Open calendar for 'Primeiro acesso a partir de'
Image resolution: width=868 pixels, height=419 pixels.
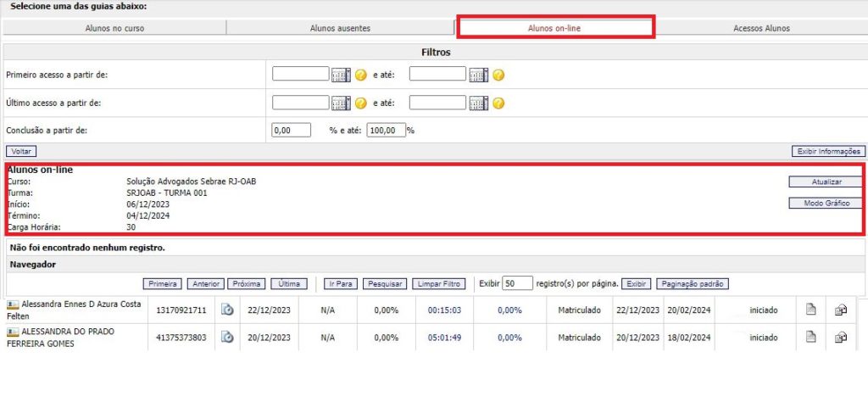click(341, 75)
